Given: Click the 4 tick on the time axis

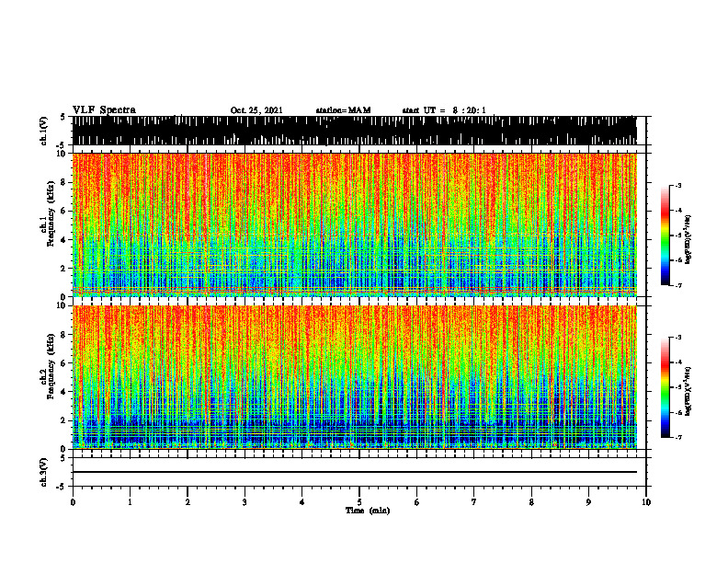Looking at the screenshot, I should pos(302,502).
